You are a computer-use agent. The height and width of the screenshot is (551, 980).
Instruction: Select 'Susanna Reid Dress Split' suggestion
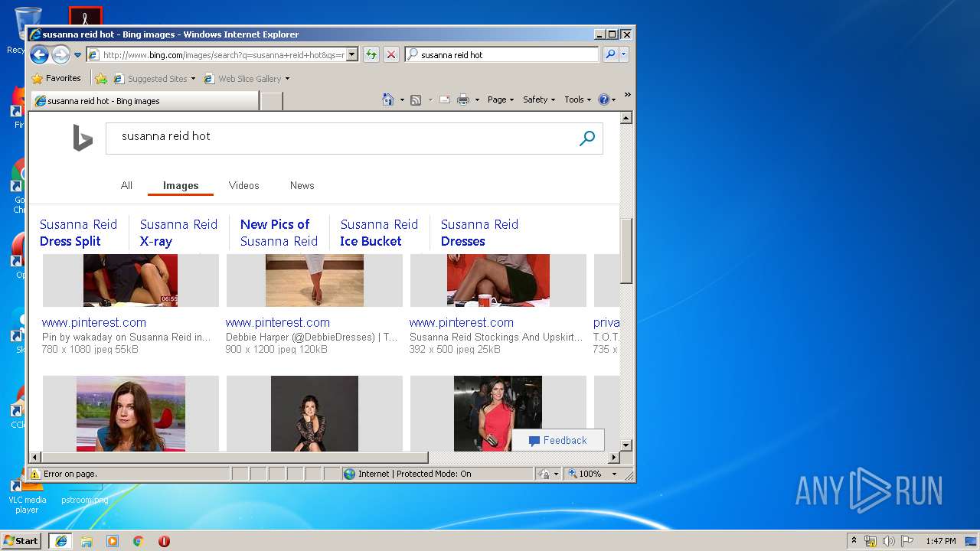coord(78,233)
